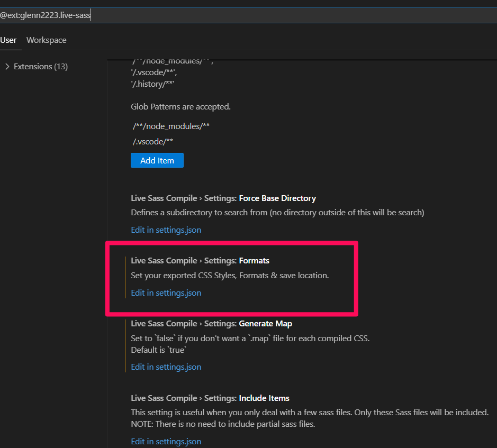Expand the Extensions (13) tree chevron
The height and width of the screenshot is (448, 497).
[7, 67]
